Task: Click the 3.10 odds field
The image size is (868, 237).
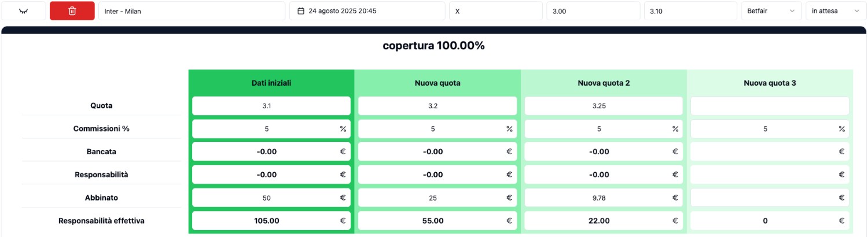Action: click(690, 11)
